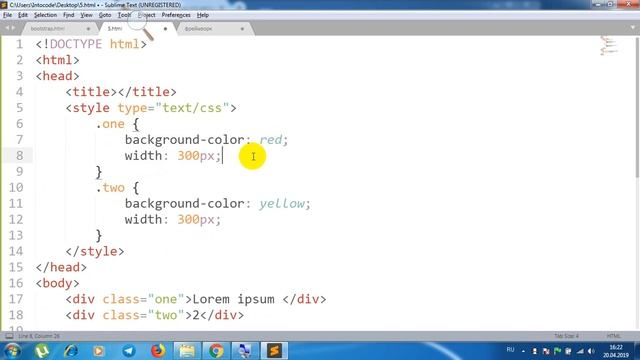This screenshot has height=360, width=640.
Task: Select Sublime Text in the taskbar
Action: (x=274, y=351)
